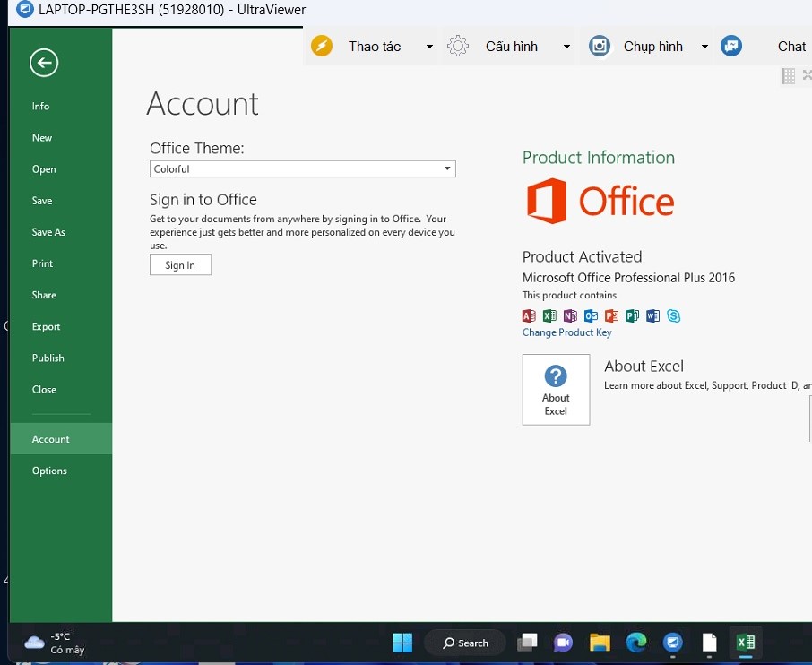Click the blank document taskbar icon

(x=710, y=643)
